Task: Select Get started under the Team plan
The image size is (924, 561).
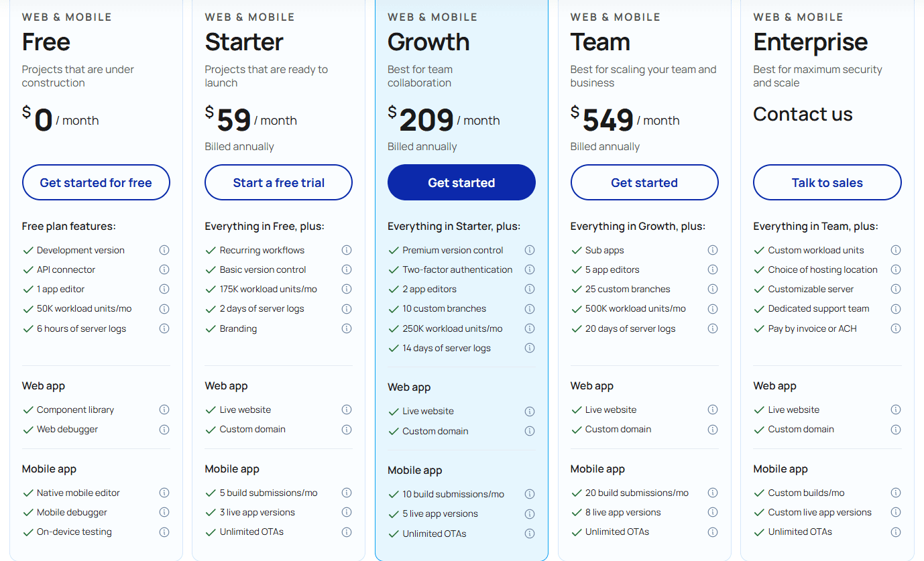Action: (644, 182)
